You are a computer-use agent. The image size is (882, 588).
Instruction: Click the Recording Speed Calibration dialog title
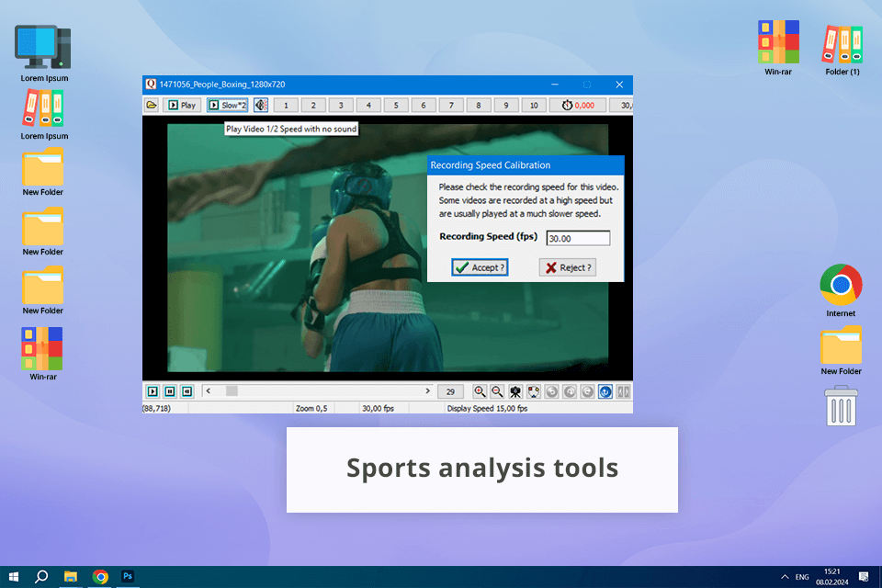click(491, 164)
